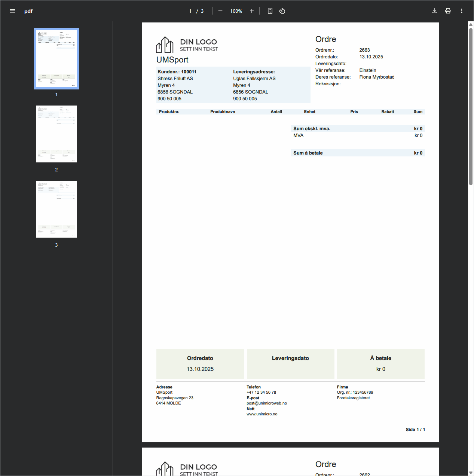The image size is (474, 476).
Task: Click the DIN LOGO image on page one
Action: click(187, 45)
